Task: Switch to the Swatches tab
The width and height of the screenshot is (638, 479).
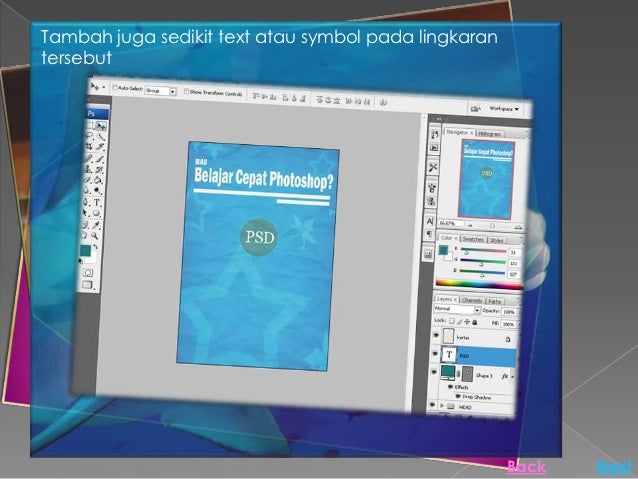Action: point(473,239)
